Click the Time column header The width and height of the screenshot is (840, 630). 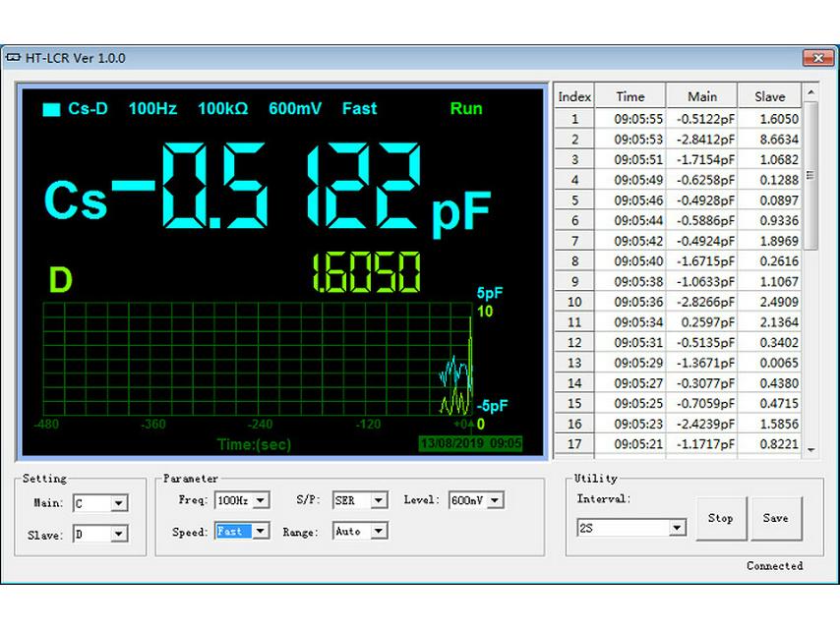631,95
